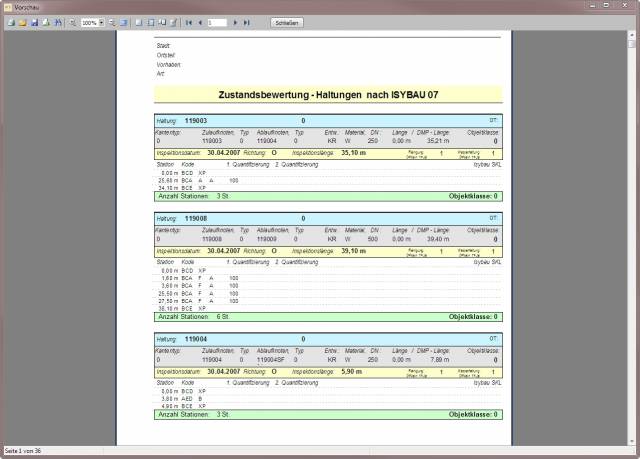Click inspection length value 35,10 m

pos(353,153)
